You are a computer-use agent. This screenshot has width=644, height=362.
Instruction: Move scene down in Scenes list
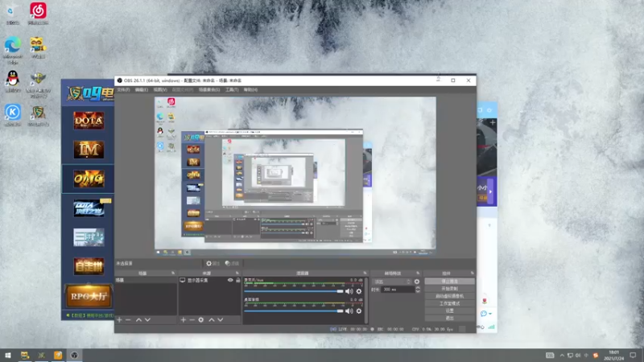pyautogui.click(x=147, y=319)
